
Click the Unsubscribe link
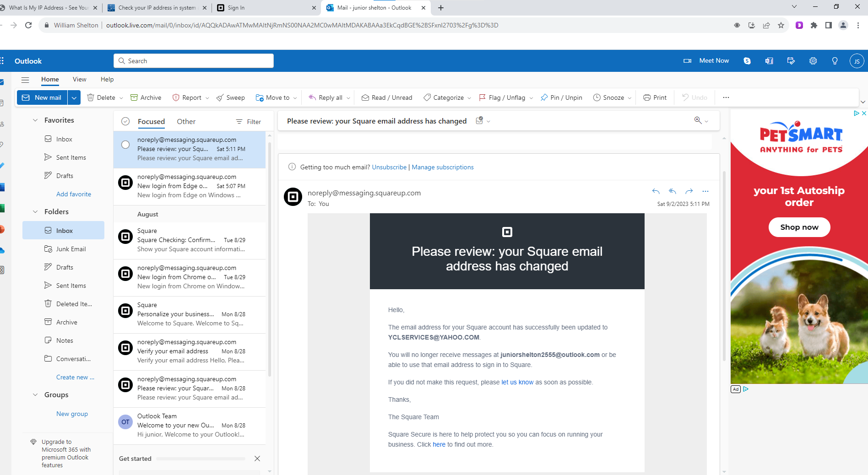pos(389,167)
